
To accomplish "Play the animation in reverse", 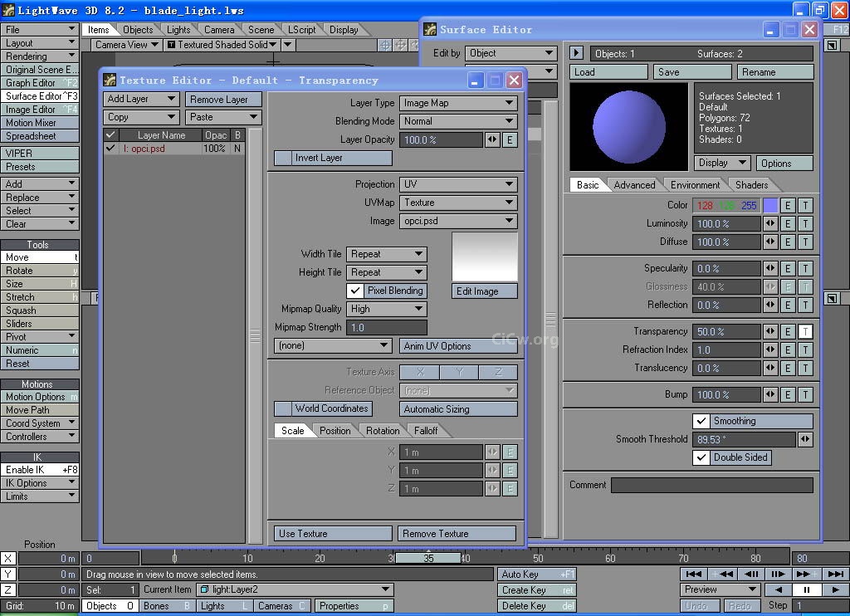I will [778, 590].
